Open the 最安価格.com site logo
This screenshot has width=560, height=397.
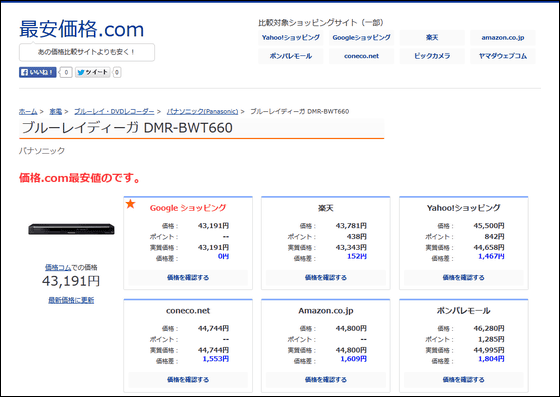82,29
